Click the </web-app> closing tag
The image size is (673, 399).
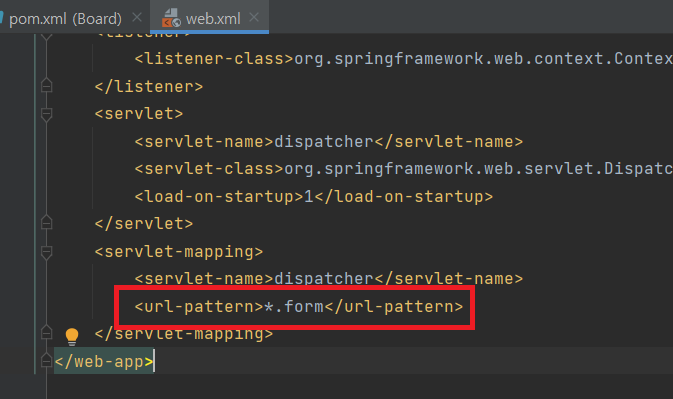(x=104, y=361)
